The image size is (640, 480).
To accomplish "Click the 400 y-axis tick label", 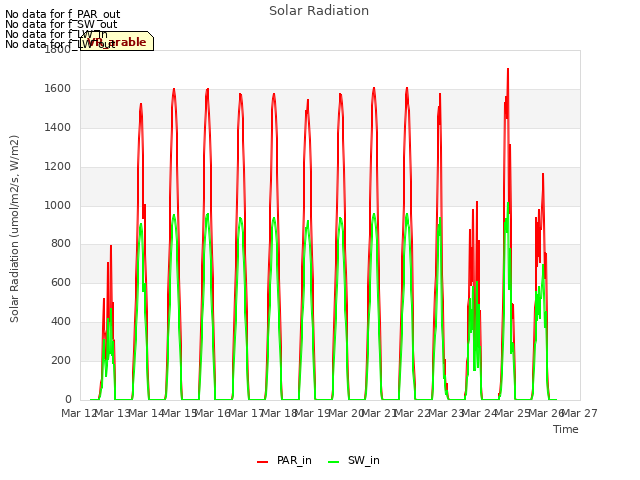I will coord(61,322).
